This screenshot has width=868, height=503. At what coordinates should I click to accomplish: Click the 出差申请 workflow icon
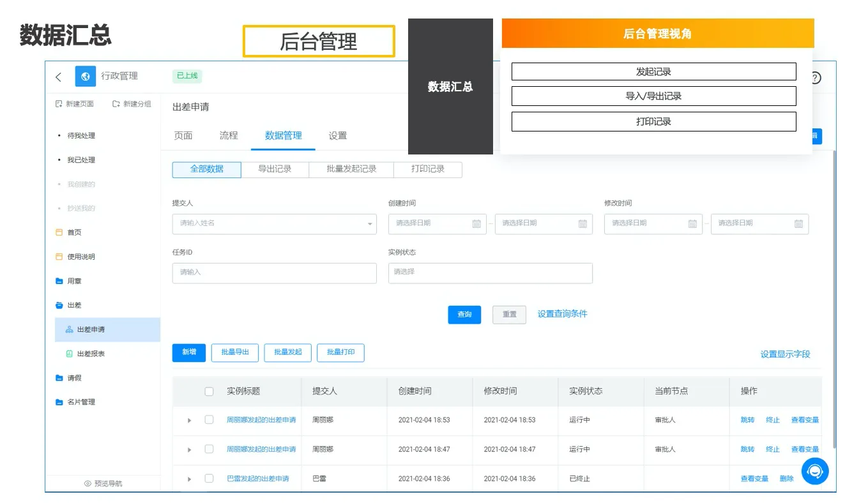point(70,329)
